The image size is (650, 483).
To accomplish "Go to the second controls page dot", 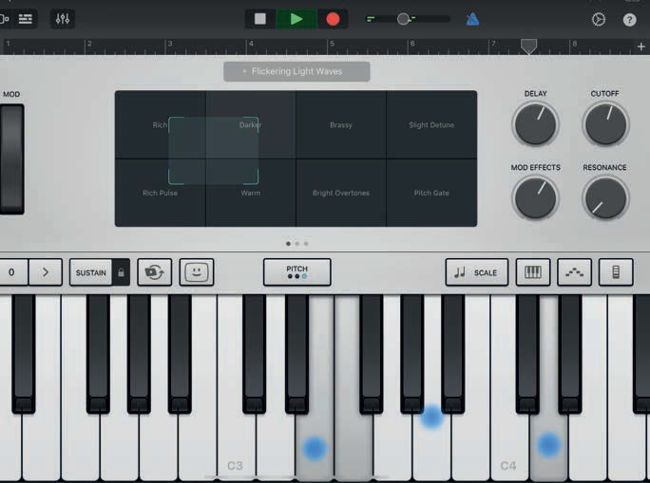I will (x=297, y=244).
